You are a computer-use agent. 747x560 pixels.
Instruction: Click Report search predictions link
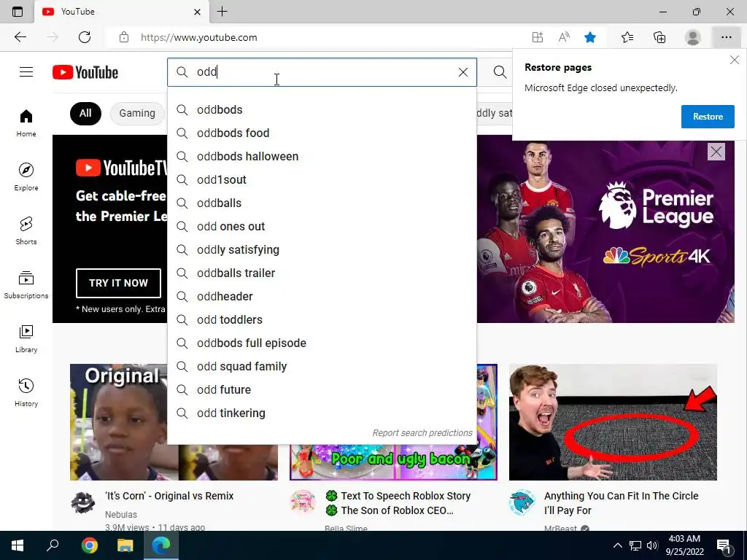[422, 433]
